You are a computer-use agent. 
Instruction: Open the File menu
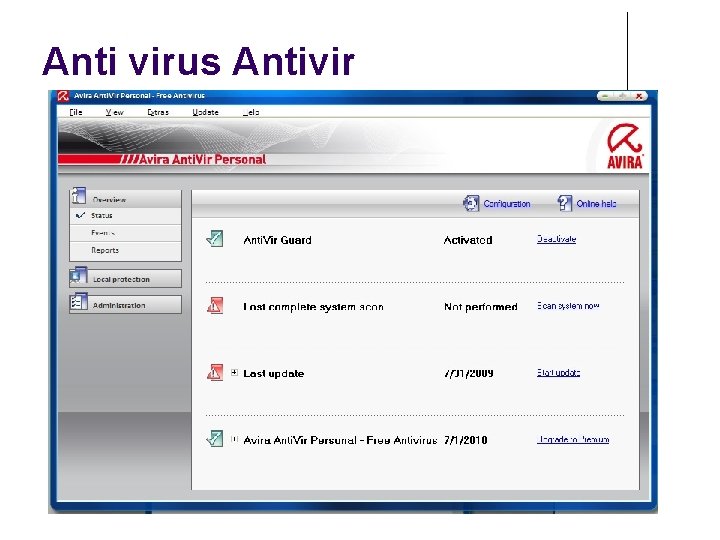click(x=76, y=112)
